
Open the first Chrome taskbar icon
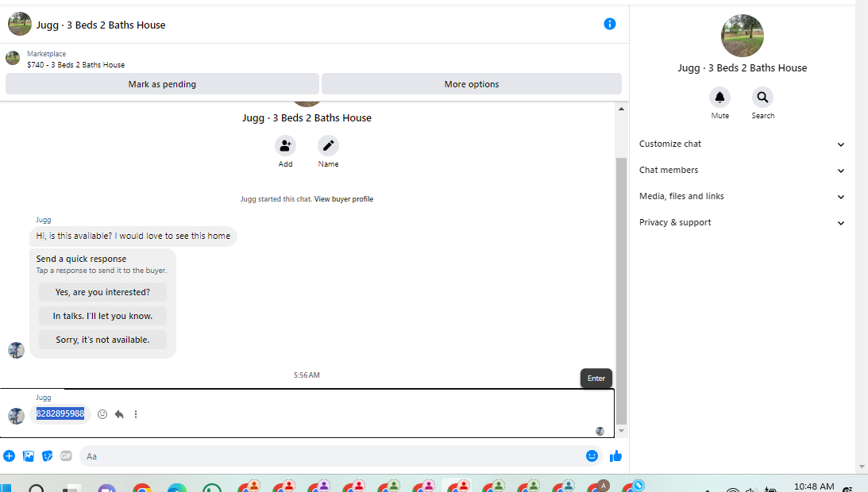coord(142,488)
